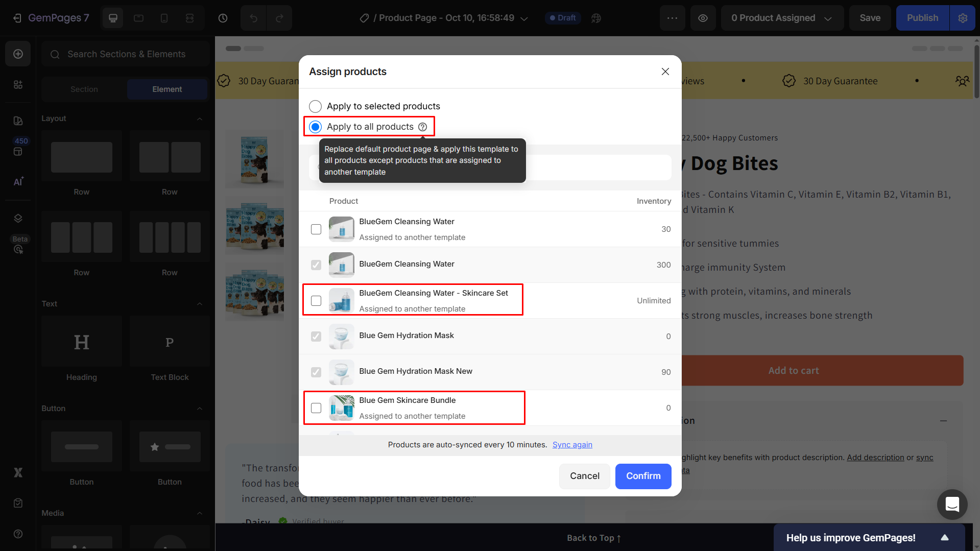This screenshot has width=980, height=551.
Task: Switch to the Section tab
Action: coord(84,89)
